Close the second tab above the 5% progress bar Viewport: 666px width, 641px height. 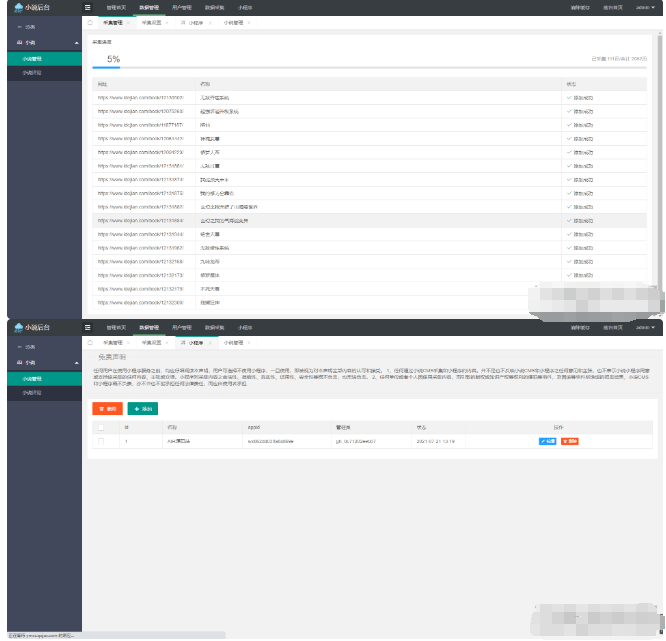pyautogui.click(x=166, y=23)
